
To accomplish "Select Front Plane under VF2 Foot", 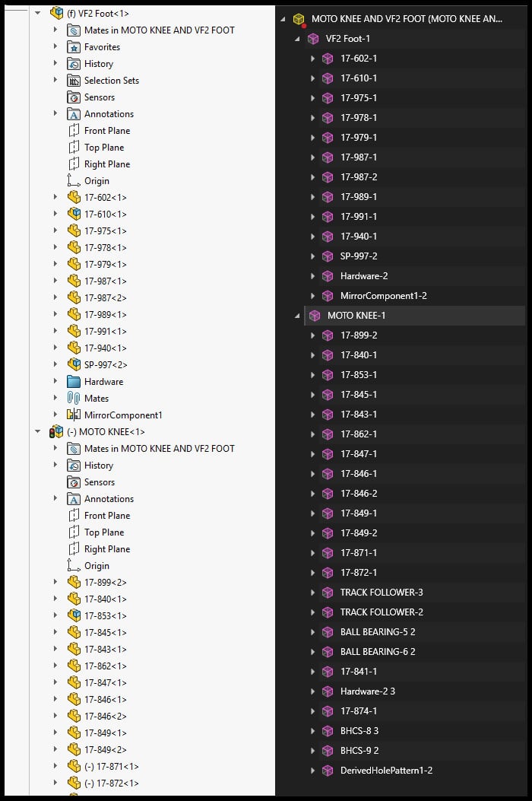I will (106, 131).
